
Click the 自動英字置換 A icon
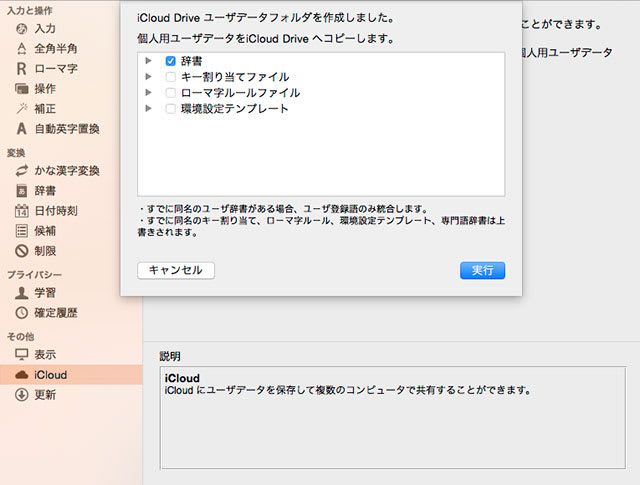pyautogui.click(x=22, y=129)
